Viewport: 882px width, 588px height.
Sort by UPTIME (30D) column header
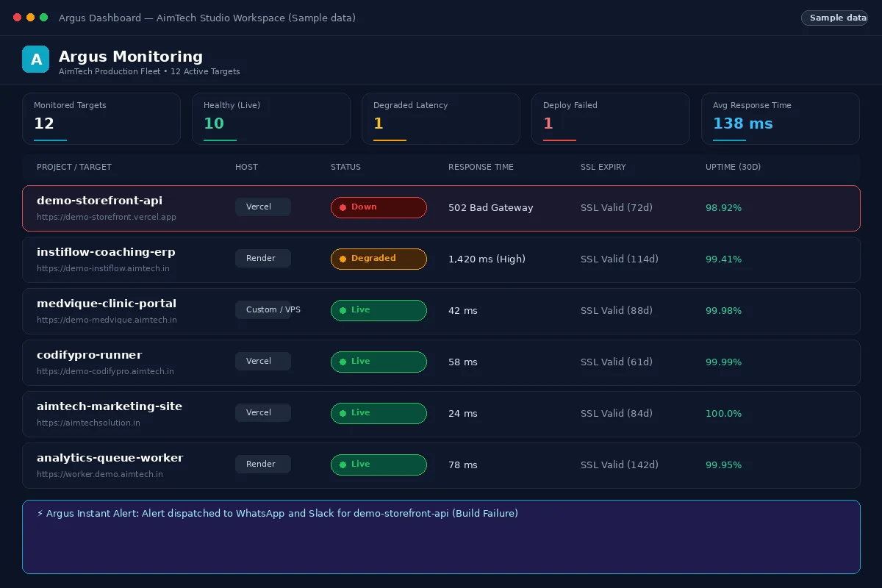(x=733, y=167)
